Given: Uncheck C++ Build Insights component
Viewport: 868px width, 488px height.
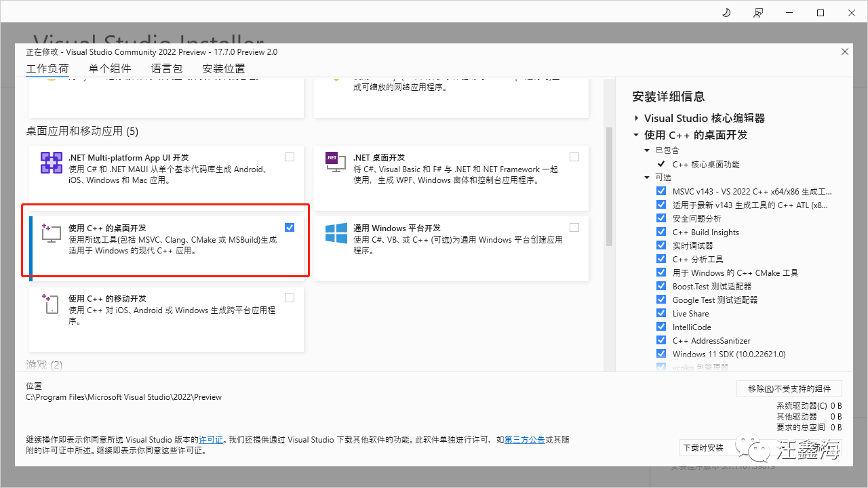Looking at the screenshot, I should pyautogui.click(x=661, y=232).
